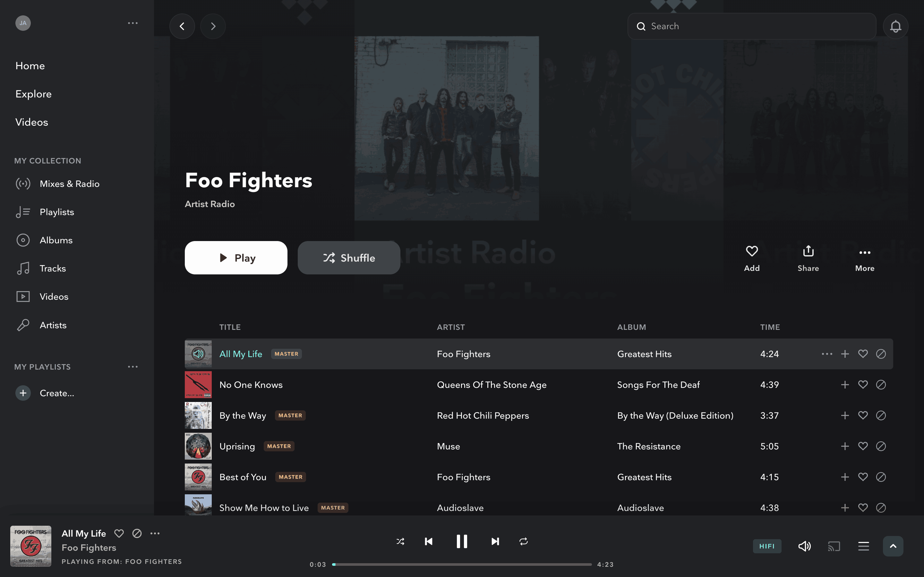Viewport: 924px width, 577px height.
Task: Add Uprising to a playlist
Action: [x=845, y=446]
